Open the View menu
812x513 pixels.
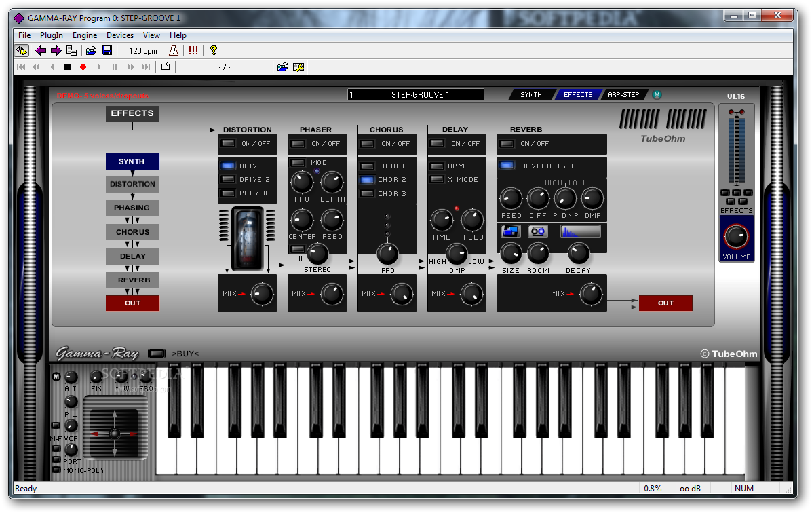[151, 35]
